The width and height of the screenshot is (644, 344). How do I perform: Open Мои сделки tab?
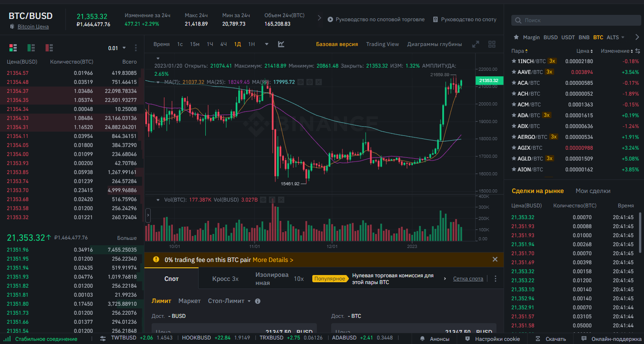(593, 191)
